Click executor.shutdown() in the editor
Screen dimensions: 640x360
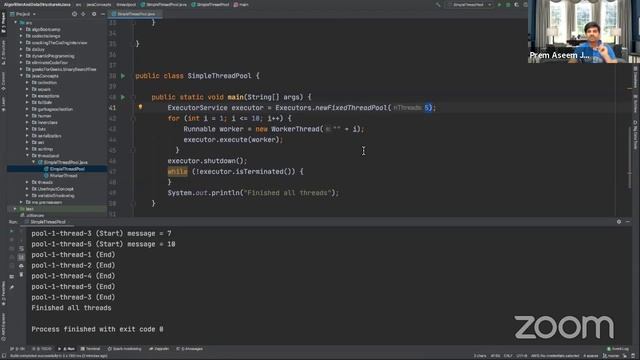(207, 161)
